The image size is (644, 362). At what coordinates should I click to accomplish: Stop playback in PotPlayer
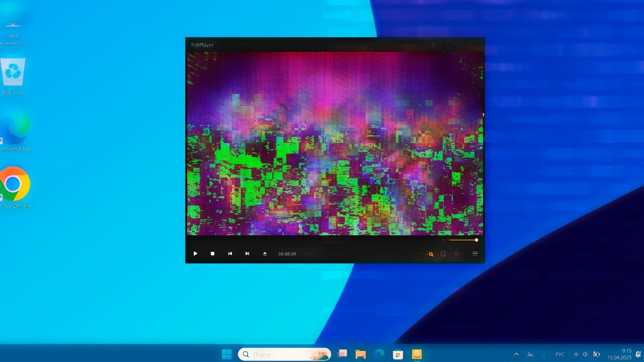click(x=212, y=254)
